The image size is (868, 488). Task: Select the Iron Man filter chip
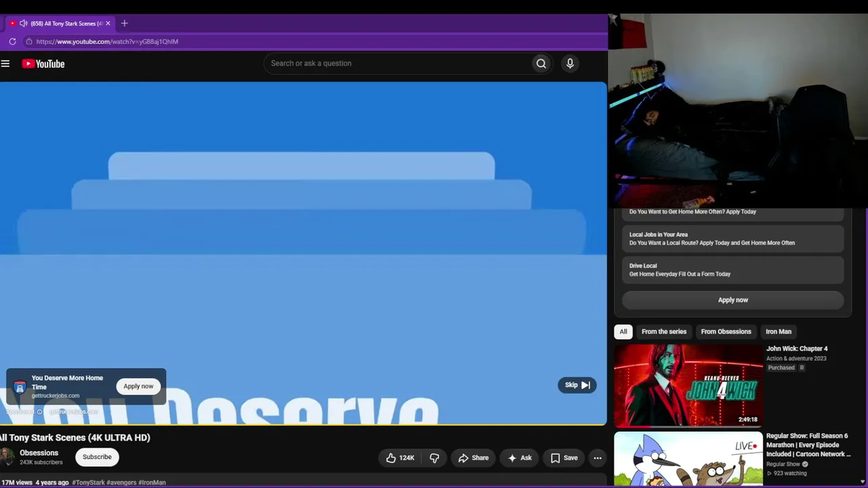tap(778, 332)
